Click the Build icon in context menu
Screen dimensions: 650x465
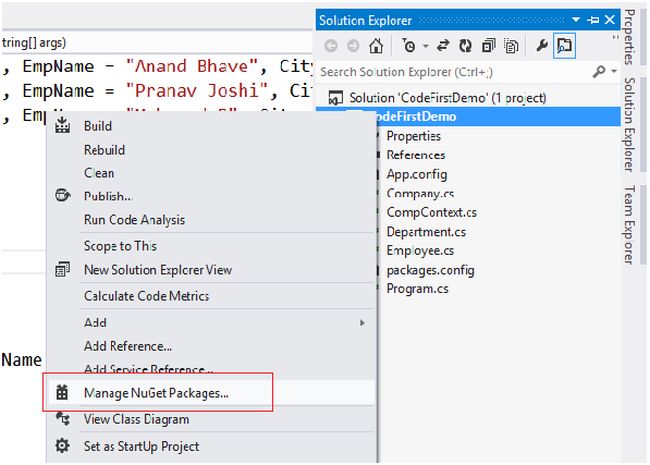(63, 125)
